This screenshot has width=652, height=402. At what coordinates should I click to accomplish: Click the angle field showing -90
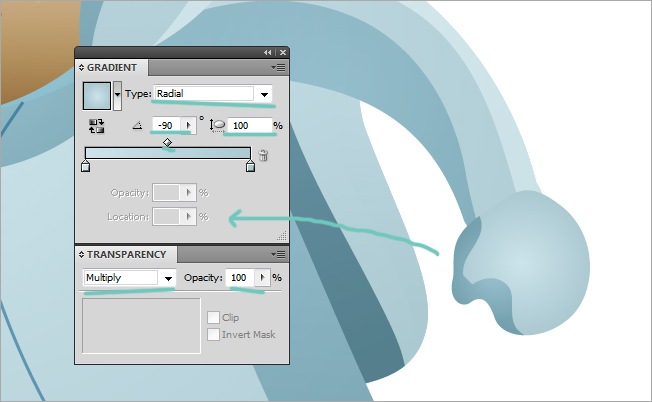[166, 126]
